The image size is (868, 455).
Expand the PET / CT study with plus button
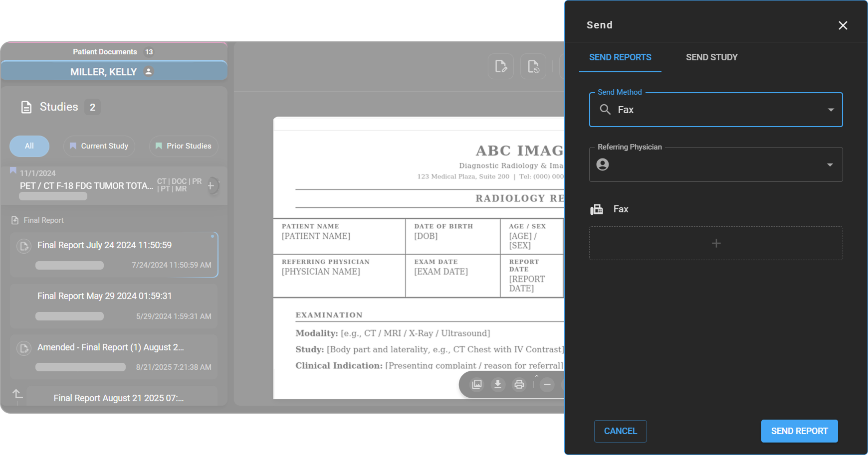pyautogui.click(x=211, y=185)
